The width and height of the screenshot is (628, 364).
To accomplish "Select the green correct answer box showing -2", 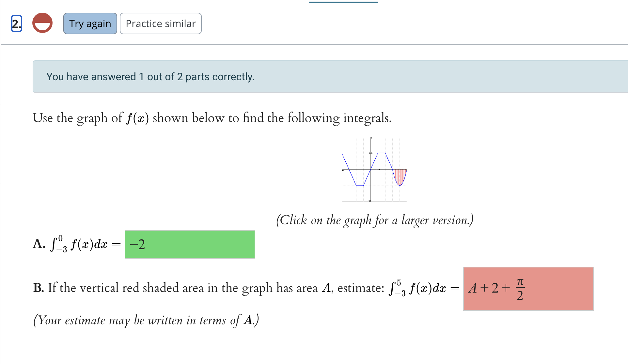I will 189,244.
